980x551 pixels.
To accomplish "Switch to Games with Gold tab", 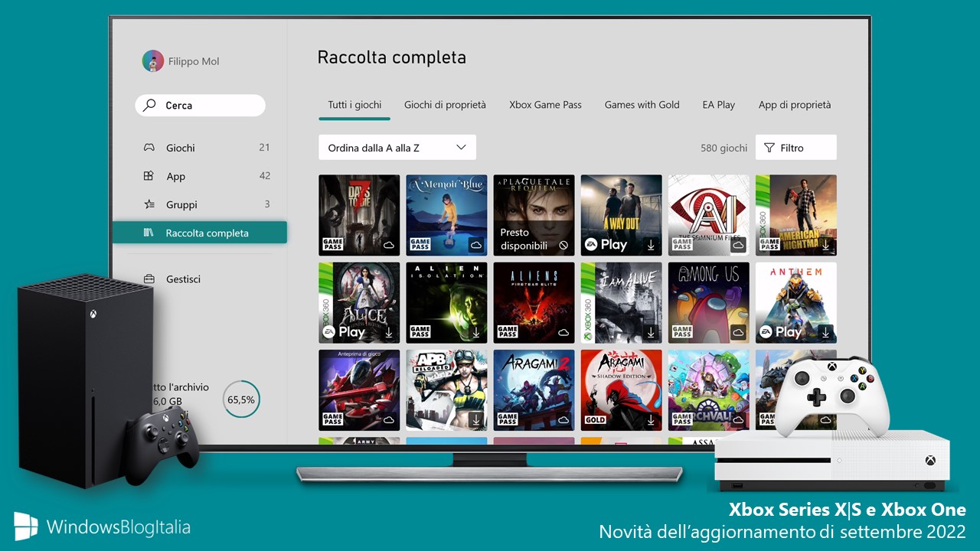I will click(x=642, y=105).
